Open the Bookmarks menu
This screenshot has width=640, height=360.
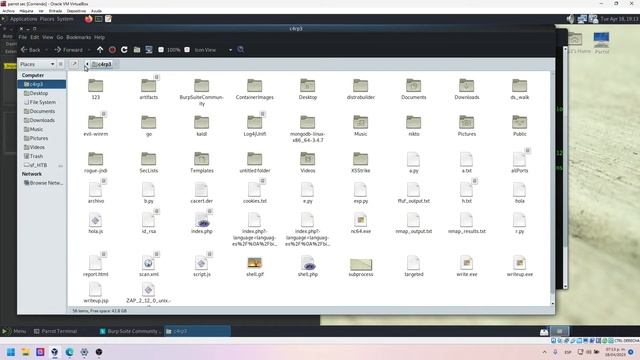coord(78,37)
